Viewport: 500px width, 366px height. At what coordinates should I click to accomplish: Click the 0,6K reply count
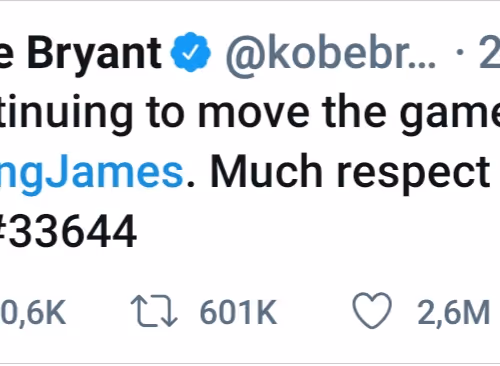[x=33, y=312]
